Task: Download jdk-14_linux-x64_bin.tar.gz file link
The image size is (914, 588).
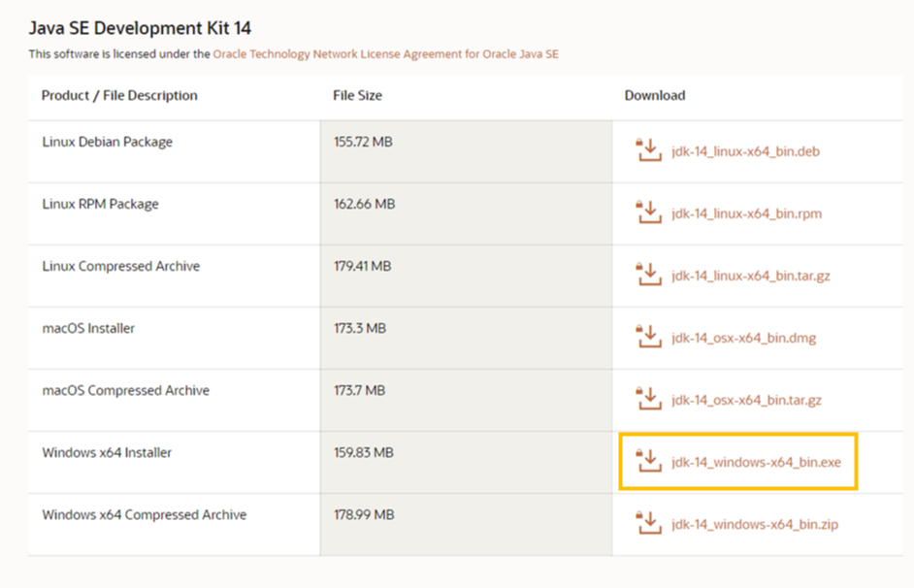Action: (x=751, y=276)
